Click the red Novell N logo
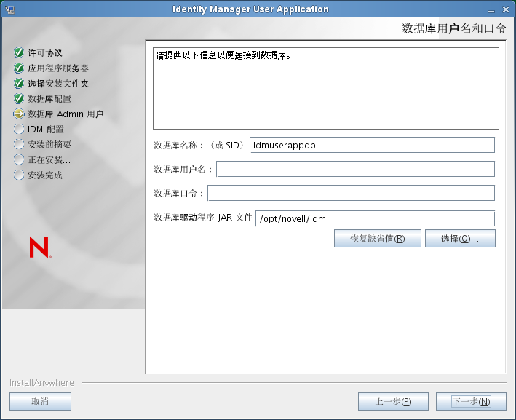Viewport: 516px width, 420px height. (40, 247)
